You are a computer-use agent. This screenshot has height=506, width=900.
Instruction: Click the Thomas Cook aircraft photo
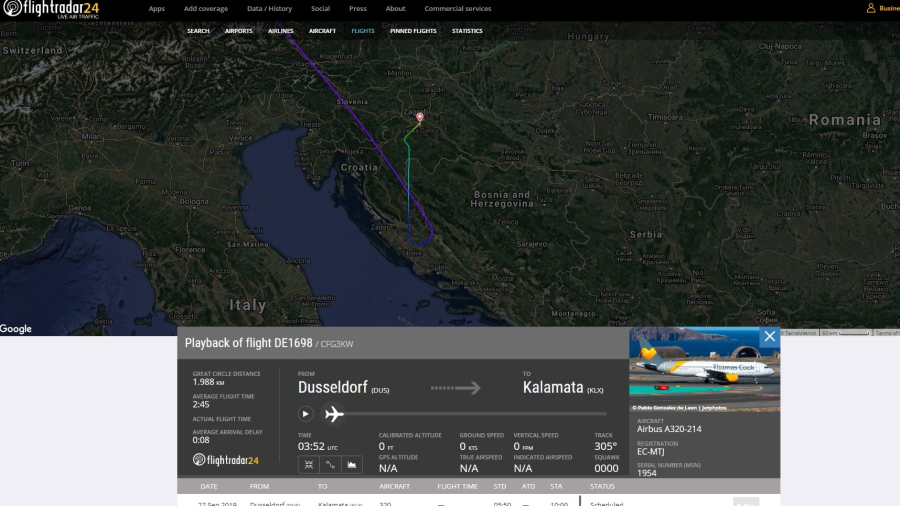click(x=704, y=370)
